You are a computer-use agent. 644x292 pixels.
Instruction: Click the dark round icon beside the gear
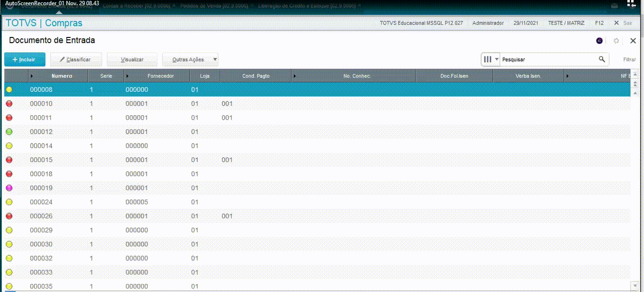tap(599, 41)
